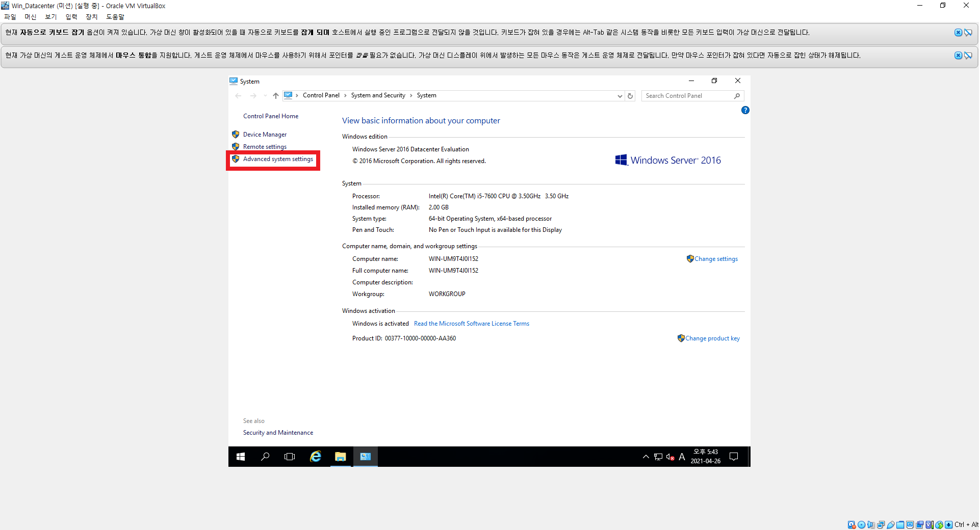This screenshot has height=530, width=980.
Task: Open File Explorer from the taskbar
Action: point(340,457)
